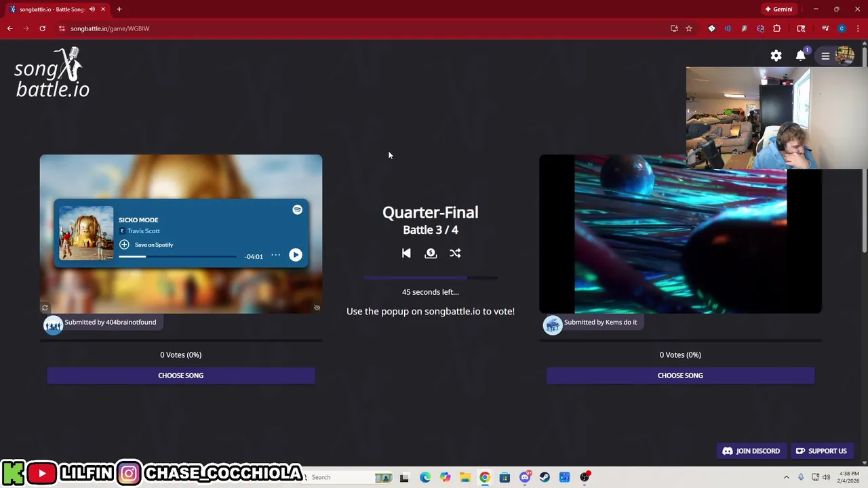Open the SICKO MODE title link

(x=138, y=220)
